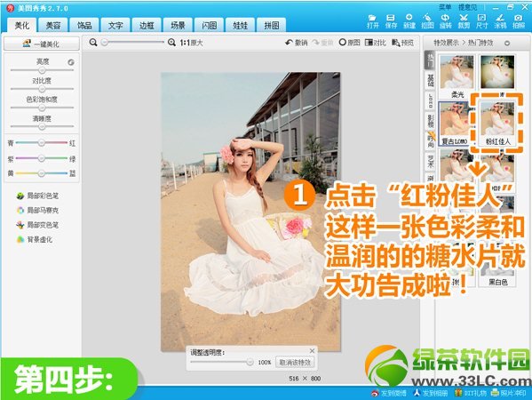532x400 pixels.
Task: Click 发到相册 in the bottom bar
Action: tap(431, 393)
